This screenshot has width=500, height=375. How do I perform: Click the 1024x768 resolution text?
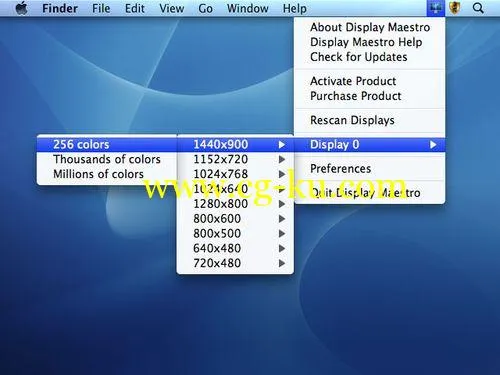point(221,174)
